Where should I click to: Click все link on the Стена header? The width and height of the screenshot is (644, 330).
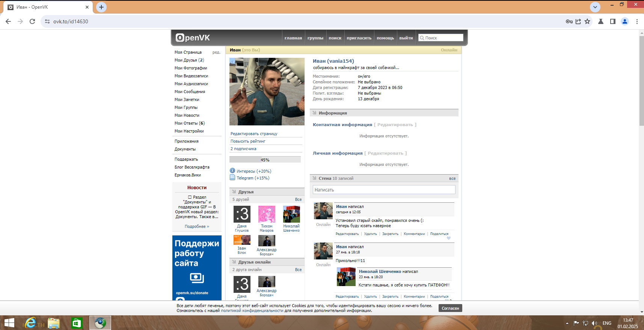[x=452, y=178]
